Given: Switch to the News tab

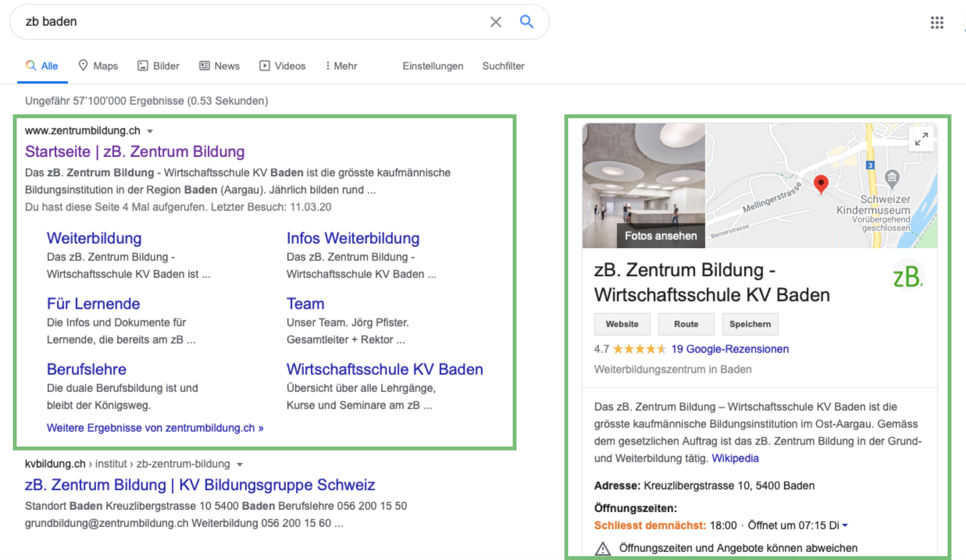Looking at the screenshot, I should coord(220,66).
